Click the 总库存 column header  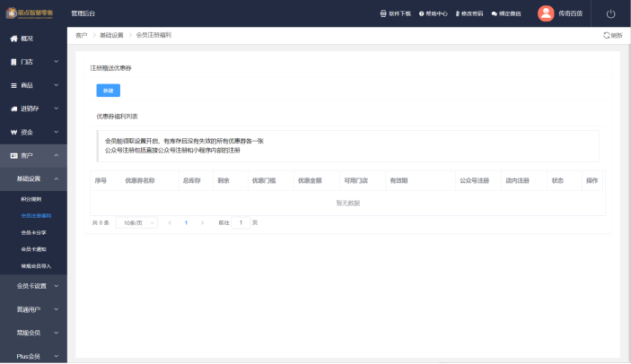pos(191,181)
